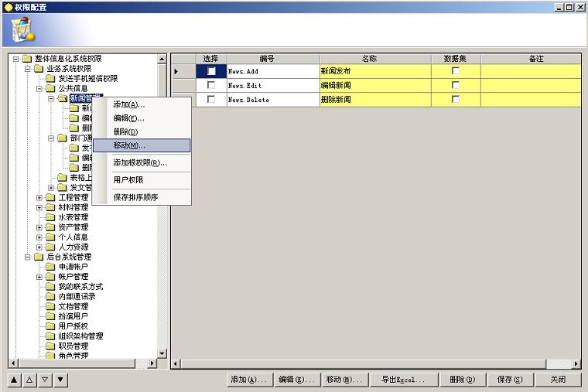Tick the 选择 checkbox for News.Delete
Viewport: 588px width, 392px height.
click(211, 99)
